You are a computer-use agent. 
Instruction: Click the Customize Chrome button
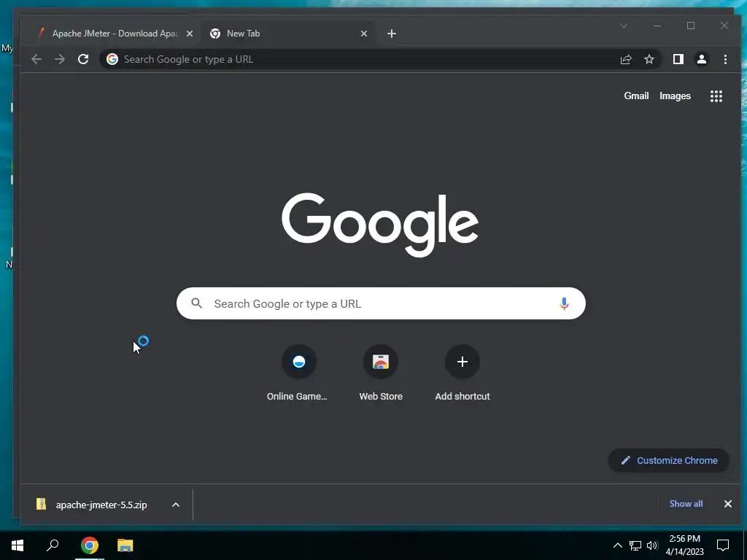[x=669, y=461]
